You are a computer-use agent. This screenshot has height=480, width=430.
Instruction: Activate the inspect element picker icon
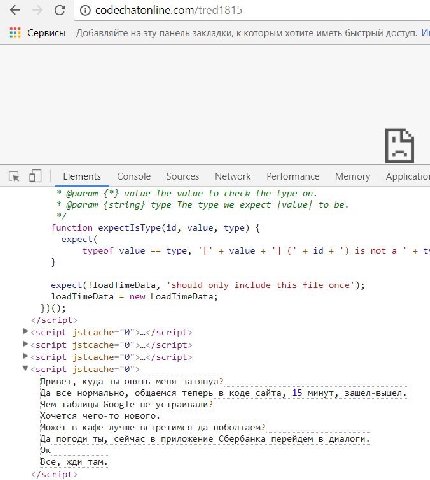click(14, 176)
